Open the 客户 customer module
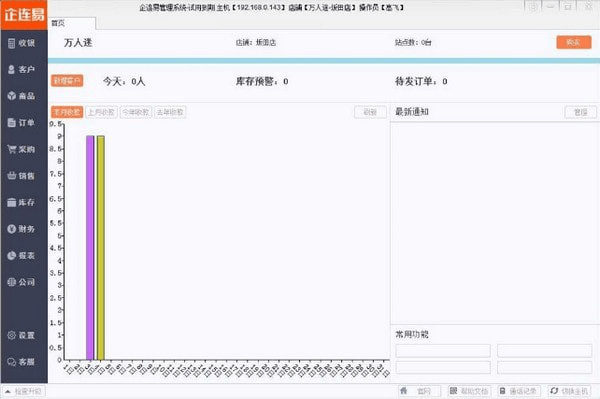The height and width of the screenshot is (399, 600). [22, 70]
